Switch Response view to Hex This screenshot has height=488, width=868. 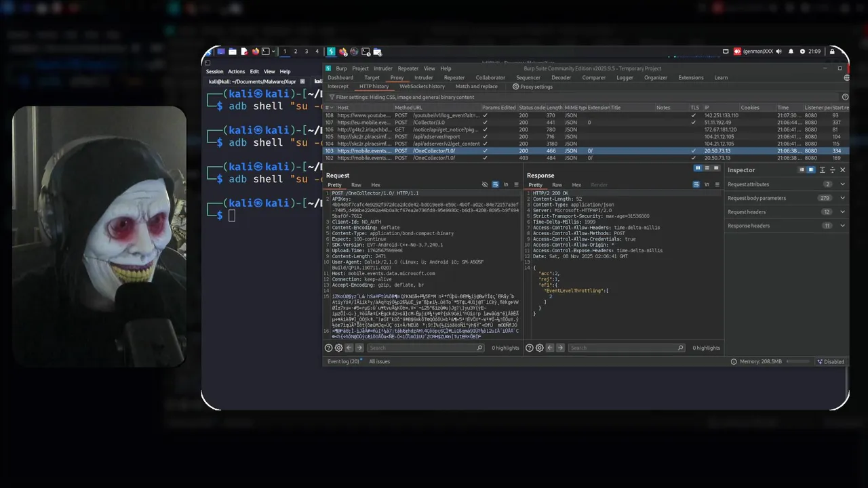pyautogui.click(x=576, y=185)
